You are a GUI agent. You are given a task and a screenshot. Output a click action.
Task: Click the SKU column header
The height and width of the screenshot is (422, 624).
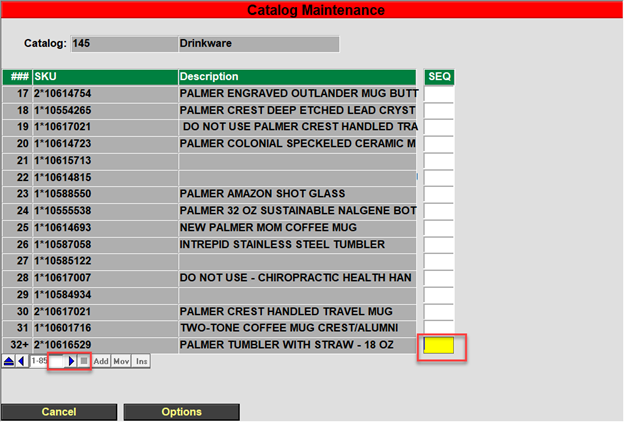click(104, 77)
